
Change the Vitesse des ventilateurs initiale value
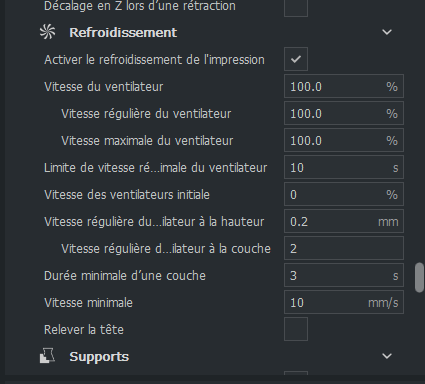pos(344,194)
